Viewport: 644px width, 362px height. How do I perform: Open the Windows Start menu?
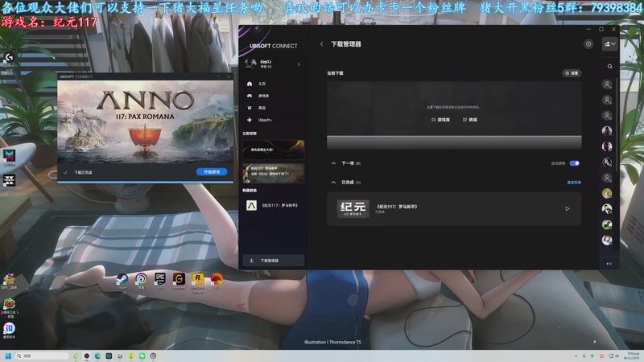(x=8, y=356)
